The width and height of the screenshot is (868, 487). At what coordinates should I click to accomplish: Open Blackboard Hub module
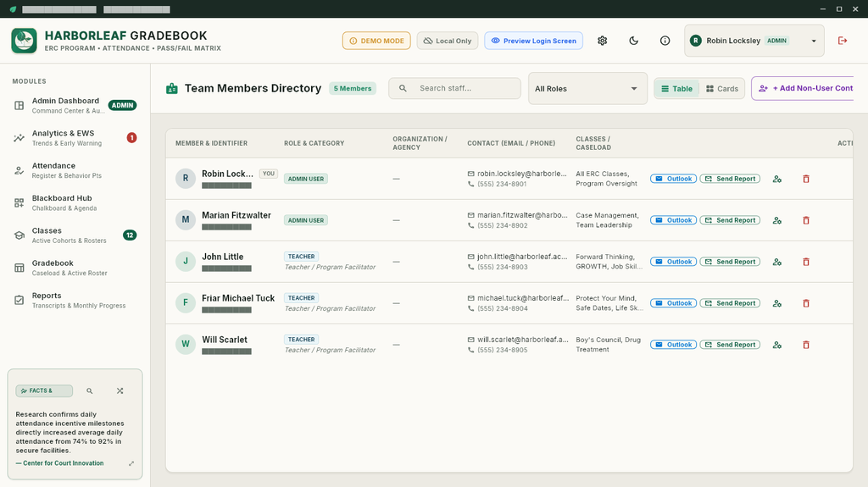[75, 202]
